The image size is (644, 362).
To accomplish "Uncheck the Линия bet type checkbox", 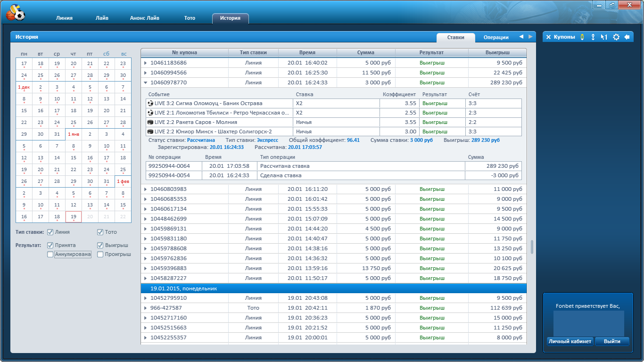I will point(50,232).
